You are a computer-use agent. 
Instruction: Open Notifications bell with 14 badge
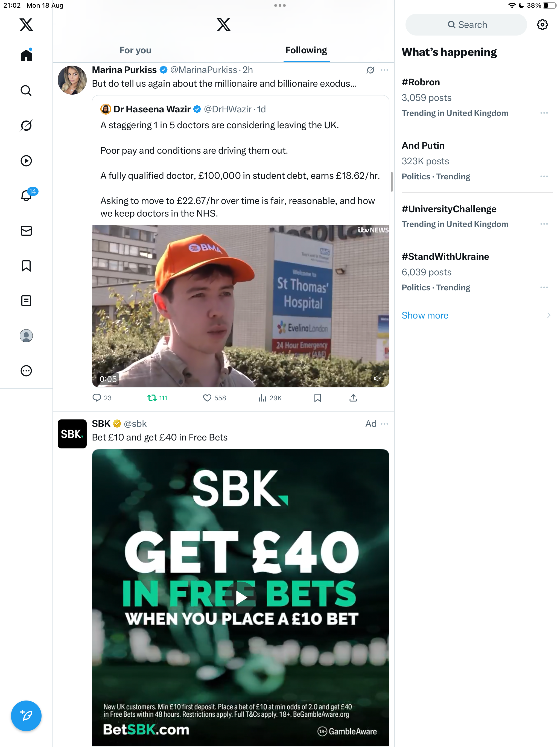[26, 195]
